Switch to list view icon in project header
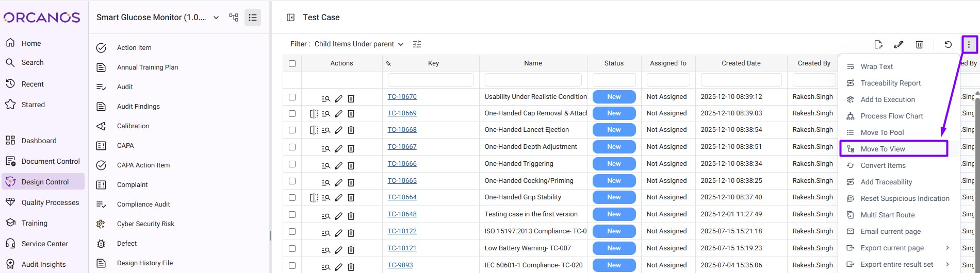The width and height of the screenshot is (980, 273). 252,18
